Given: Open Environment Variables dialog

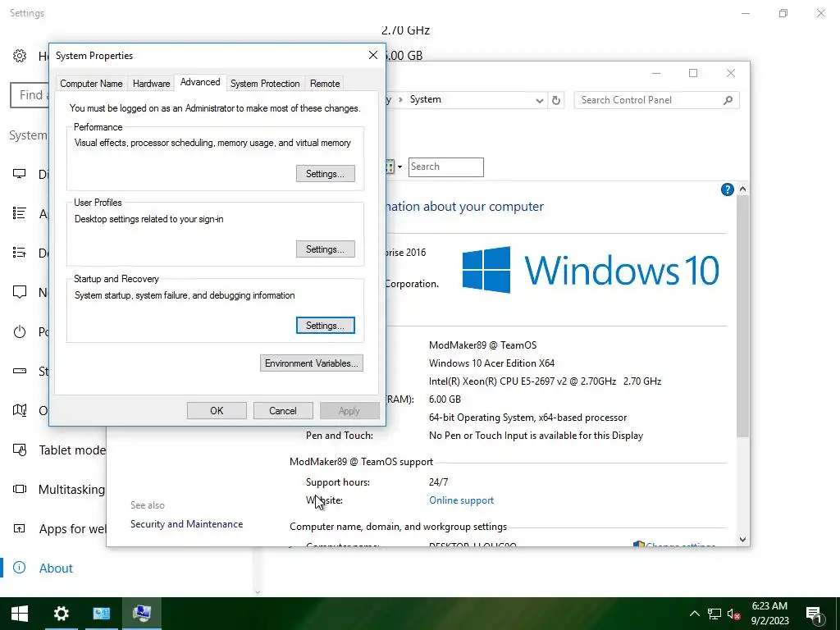Looking at the screenshot, I should pos(311,363).
